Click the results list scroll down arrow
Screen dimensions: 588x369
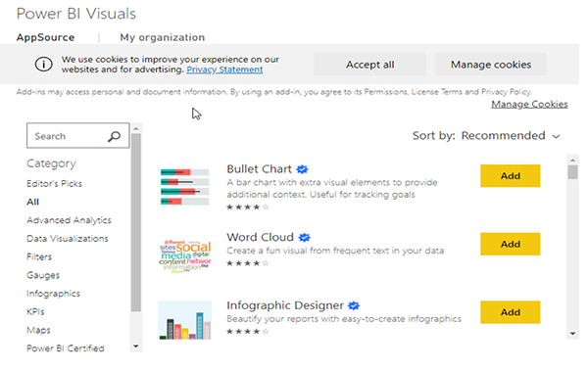[x=572, y=334]
